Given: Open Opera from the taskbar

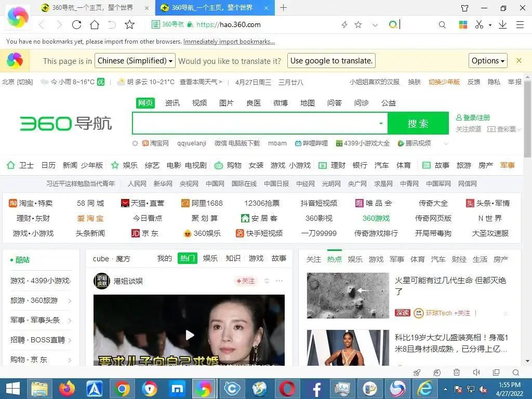Looking at the screenshot, I should click(x=287, y=389).
